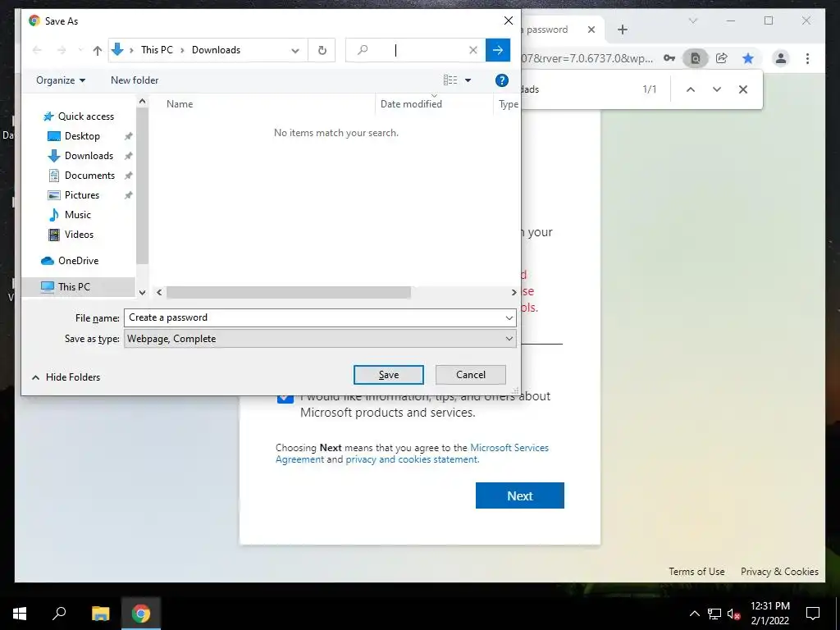Viewport: 840px width, 630px height.
Task: Go to next find result
Action: (x=717, y=89)
